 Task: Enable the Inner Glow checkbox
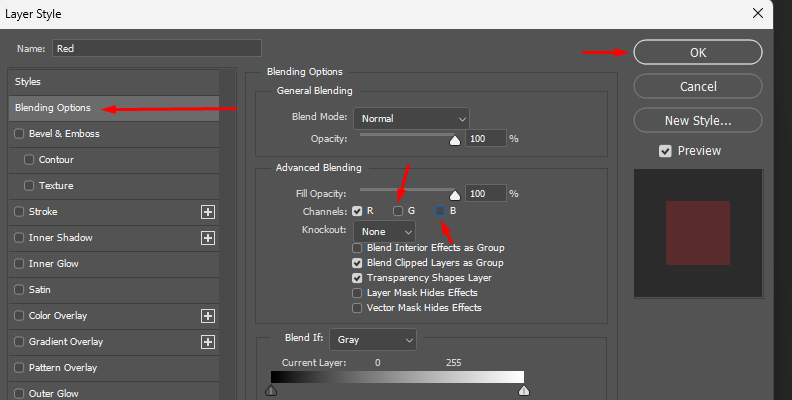tap(19, 264)
